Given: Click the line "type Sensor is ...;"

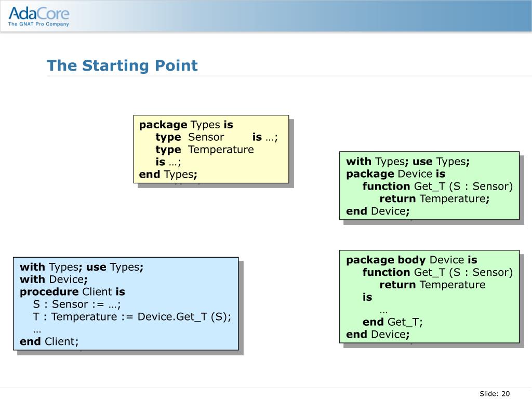Looking at the screenshot, I should tap(217, 137).
